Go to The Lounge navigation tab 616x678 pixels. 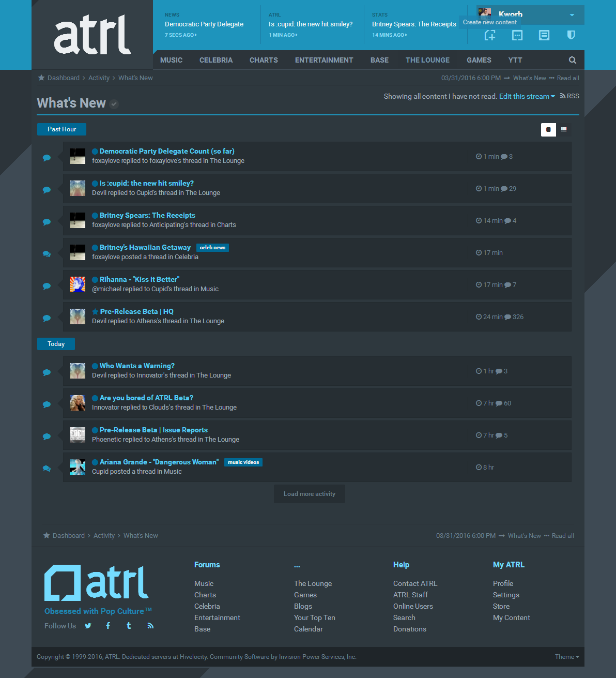[x=427, y=60]
